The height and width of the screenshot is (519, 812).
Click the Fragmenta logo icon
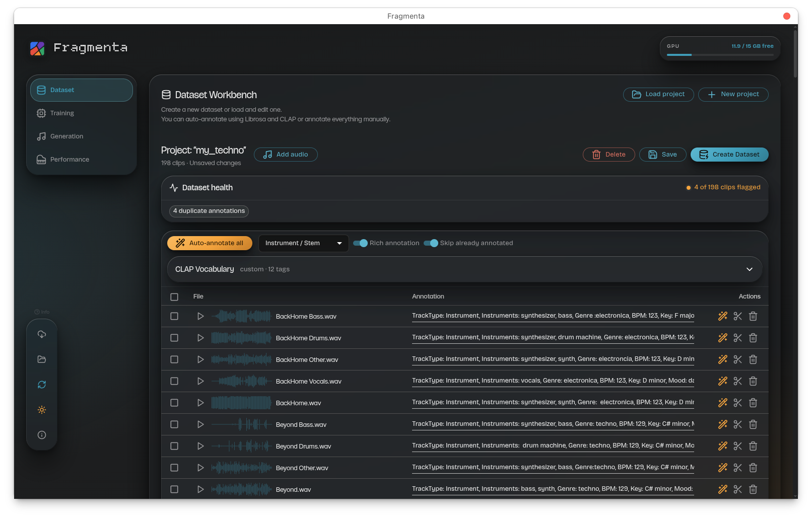click(37, 48)
